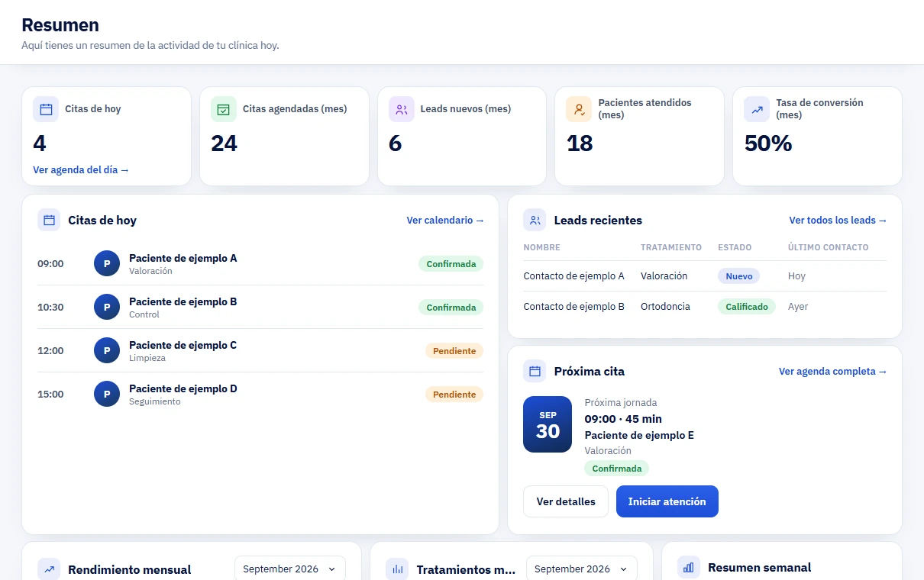
Task: Open the Tratamientos month dropdown
Action: [581, 569]
